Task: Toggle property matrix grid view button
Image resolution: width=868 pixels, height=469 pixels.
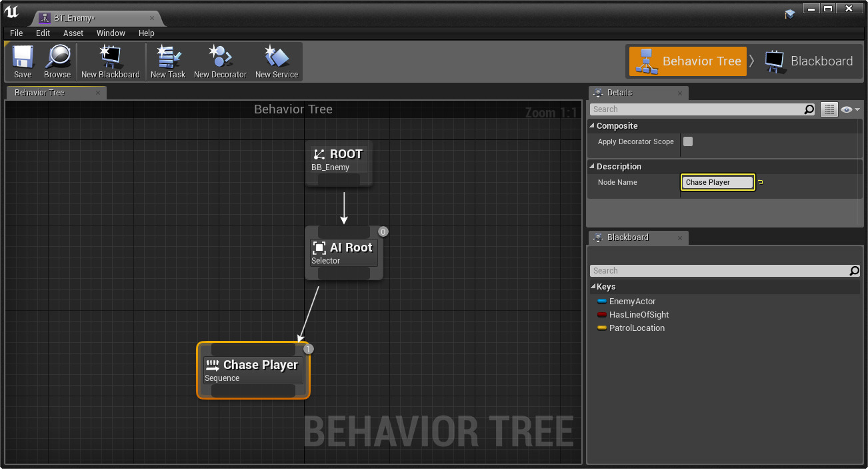Action: click(x=829, y=109)
